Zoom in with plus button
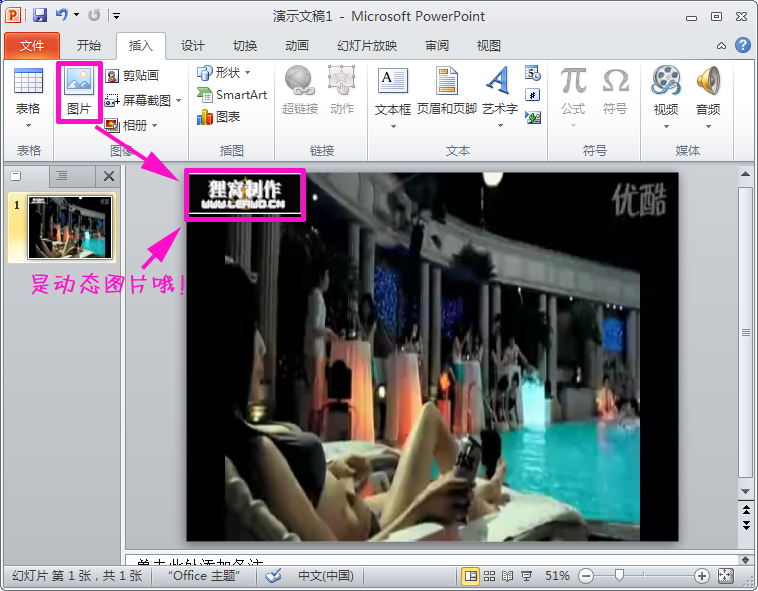The width and height of the screenshot is (758, 591). coord(701,576)
